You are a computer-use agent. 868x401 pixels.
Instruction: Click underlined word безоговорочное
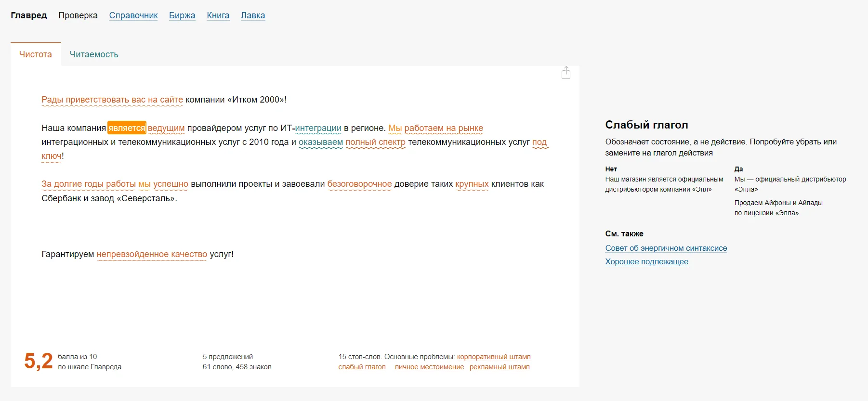pyautogui.click(x=359, y=184)
